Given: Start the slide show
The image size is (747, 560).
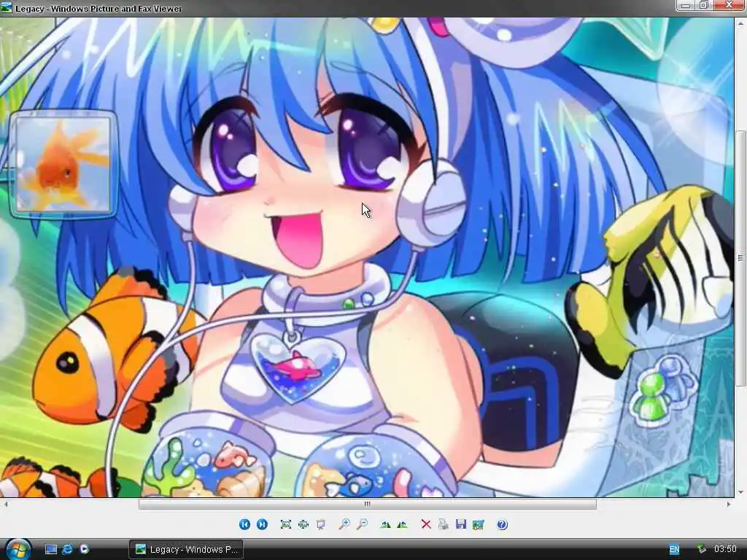Looking at the screenshot, I should click(x=321, y=524).
